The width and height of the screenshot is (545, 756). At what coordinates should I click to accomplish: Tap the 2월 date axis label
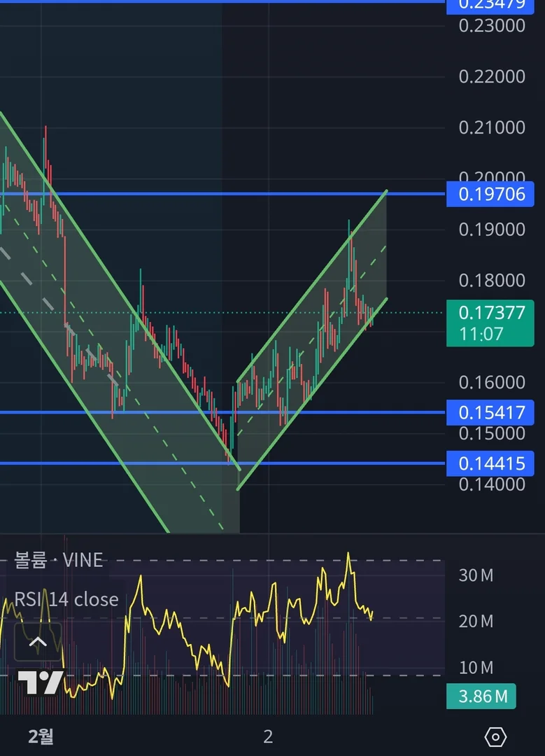41,736
